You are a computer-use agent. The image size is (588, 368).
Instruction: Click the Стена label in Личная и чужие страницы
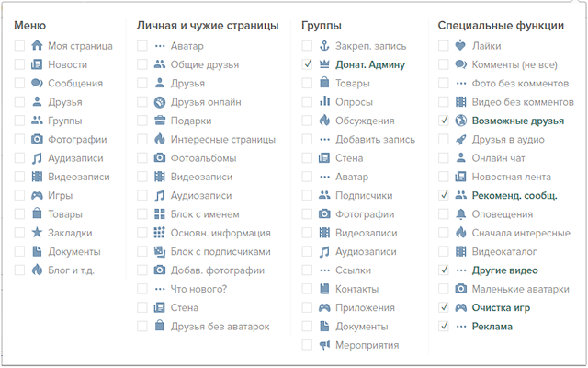click(x=184, y=307)
